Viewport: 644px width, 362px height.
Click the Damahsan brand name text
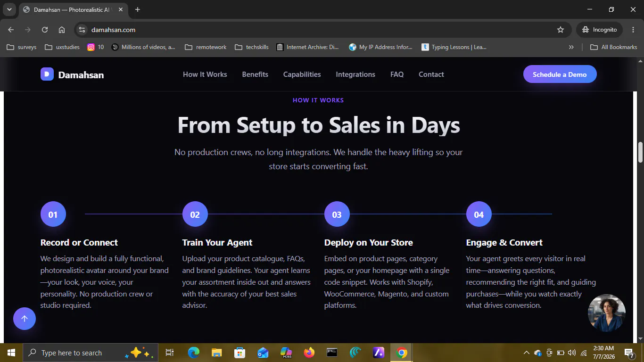(x=81, y=75)
